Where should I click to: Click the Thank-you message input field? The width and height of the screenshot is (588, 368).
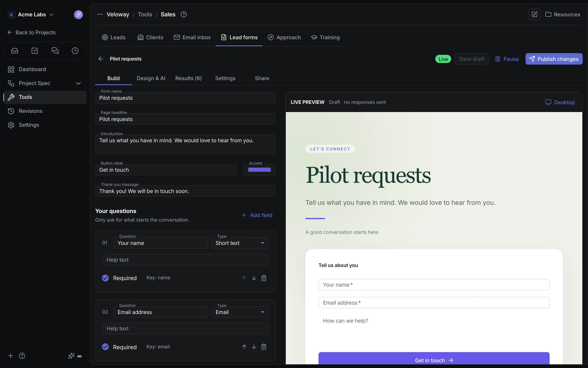185,191
